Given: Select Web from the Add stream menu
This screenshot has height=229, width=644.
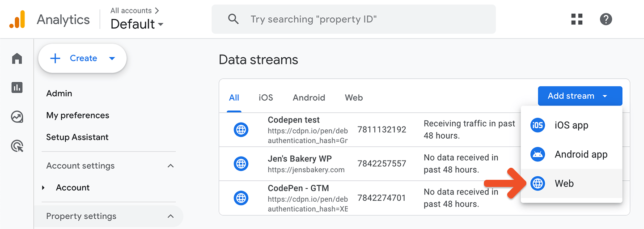Looking at the screenshot, I should [x=564, y=183].
